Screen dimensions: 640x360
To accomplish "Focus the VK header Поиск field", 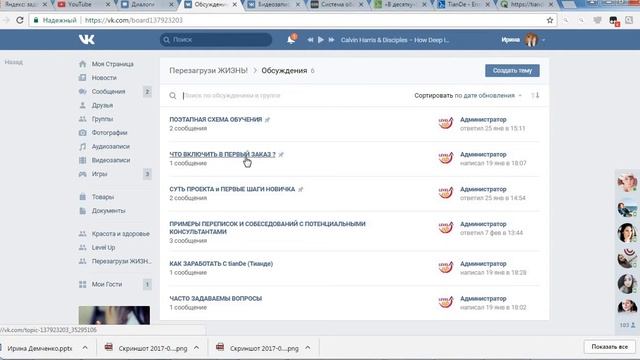I will pos(216,40).
